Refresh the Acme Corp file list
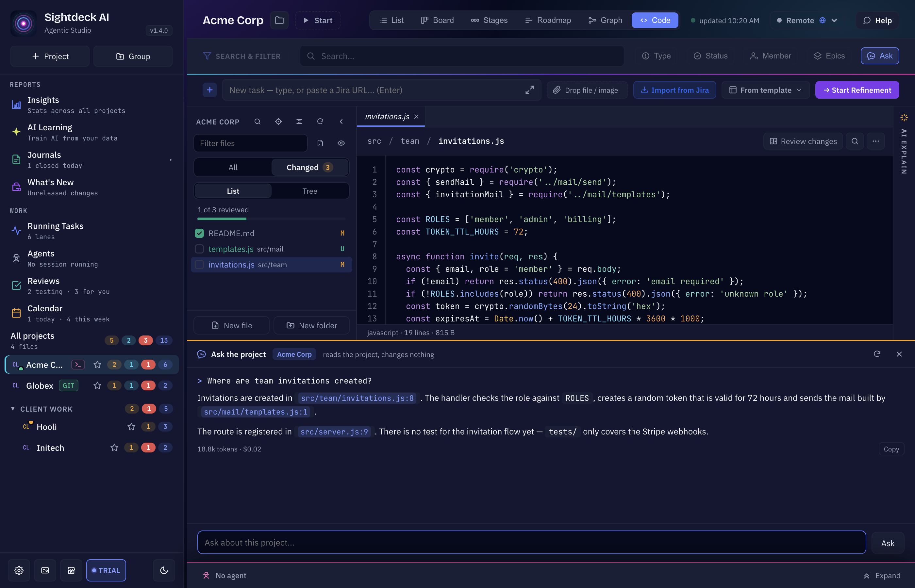The height and width of the screenshot is (588, 915). [320, 122]
